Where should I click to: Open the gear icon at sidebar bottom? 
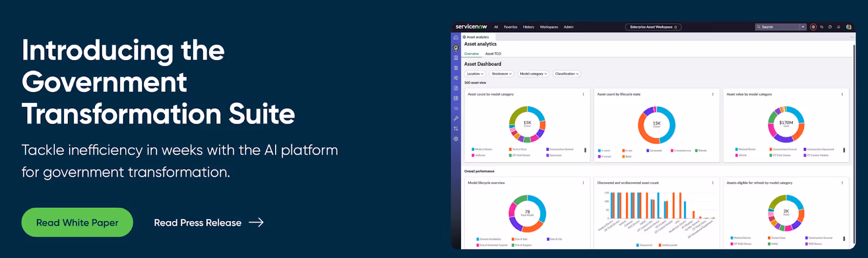456,139
